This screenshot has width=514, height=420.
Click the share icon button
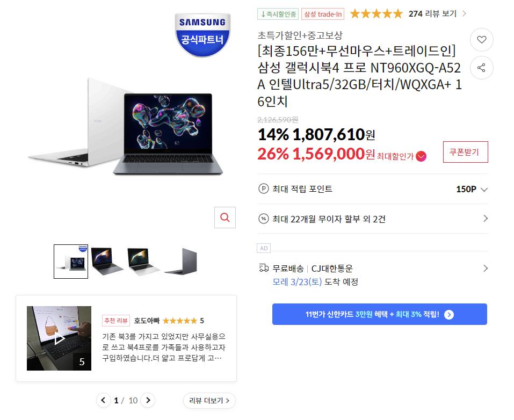tap(481, 68)
